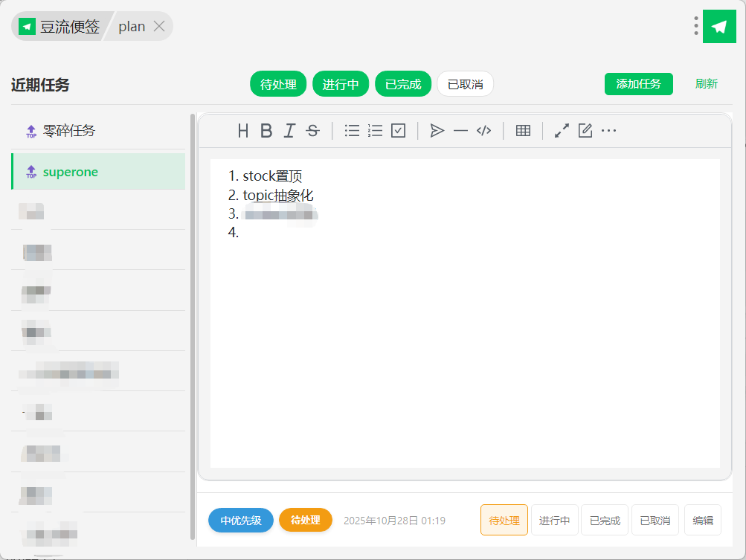The height and width of the screenshot is (560, 746).
Task: Apply strikethrough formatting
Action: (312, 131)
